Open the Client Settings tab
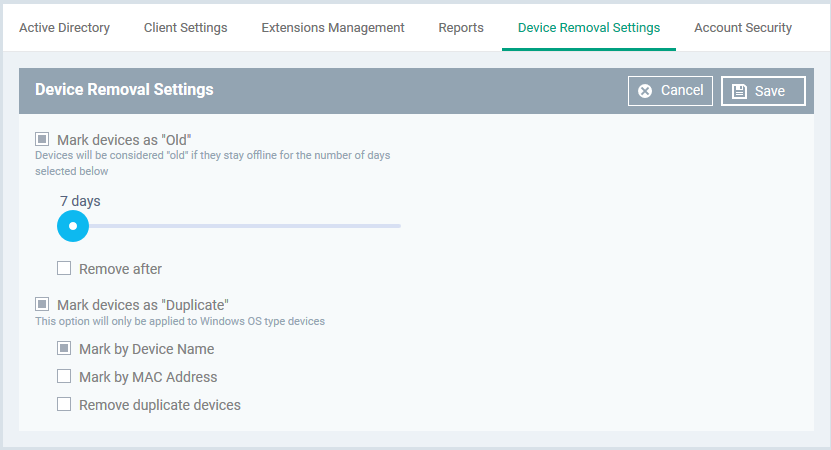The image size is (831, 450). pos(185,28)
